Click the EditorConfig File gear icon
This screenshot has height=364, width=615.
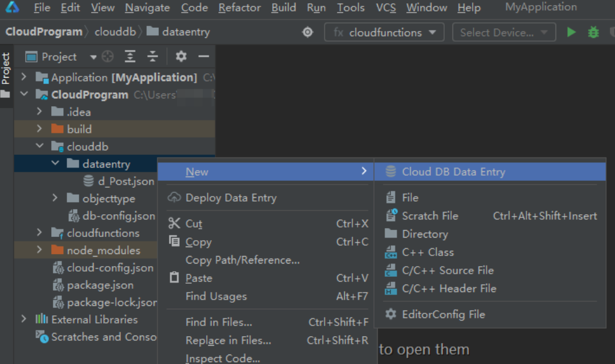tap(390, 314)
